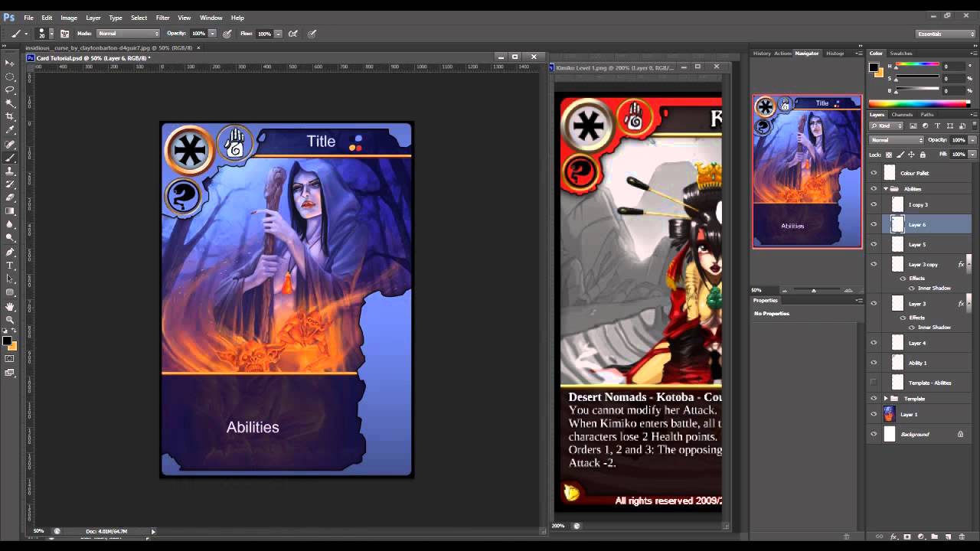Switch to the Swatches tab
The height and width of the screenshot is (551, 980).
901,54
